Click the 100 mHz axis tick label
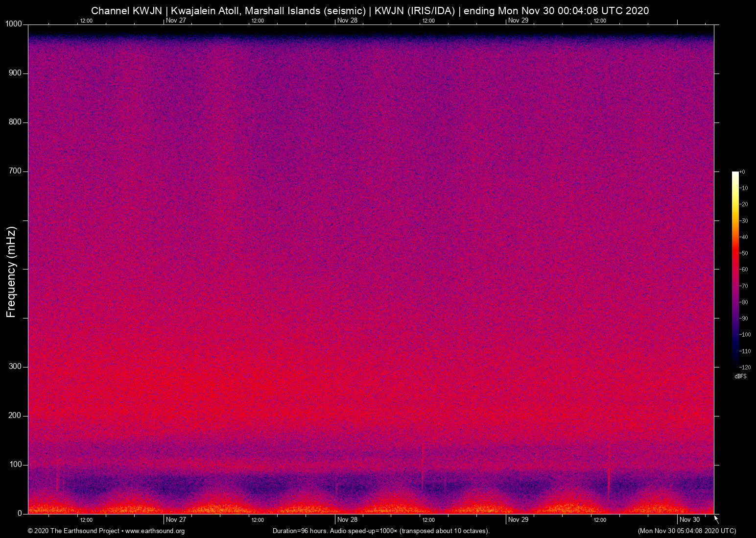This screenshot has width=756, height=538. click(17, 464)
